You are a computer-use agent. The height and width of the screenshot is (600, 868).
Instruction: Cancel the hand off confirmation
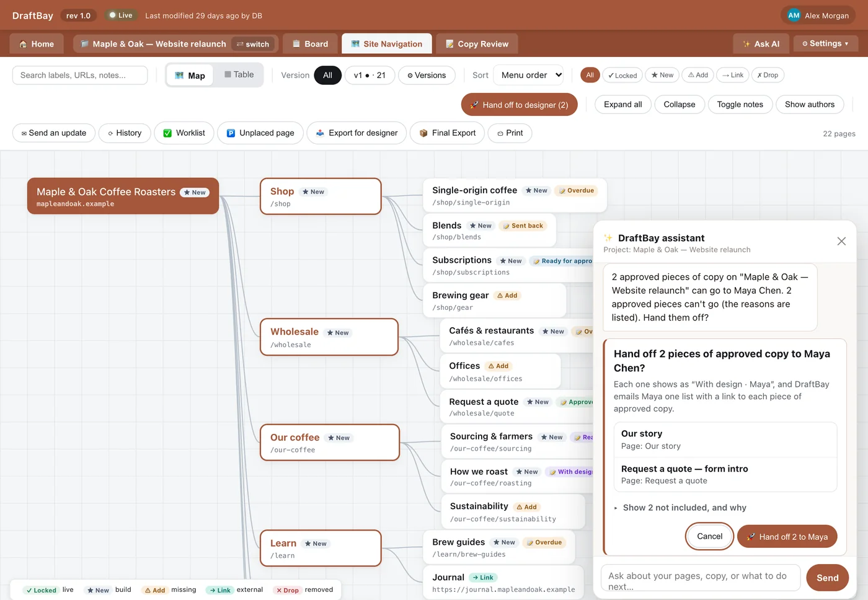(710, 536)
